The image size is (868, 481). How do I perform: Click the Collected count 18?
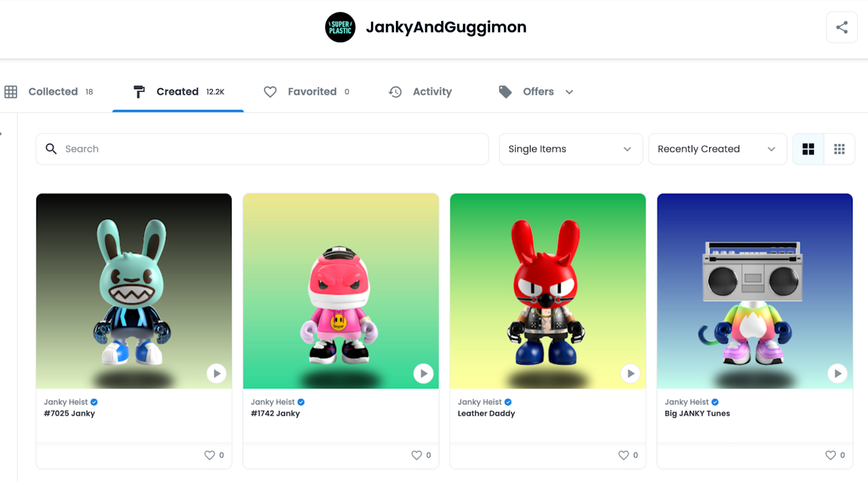(89, 92)
